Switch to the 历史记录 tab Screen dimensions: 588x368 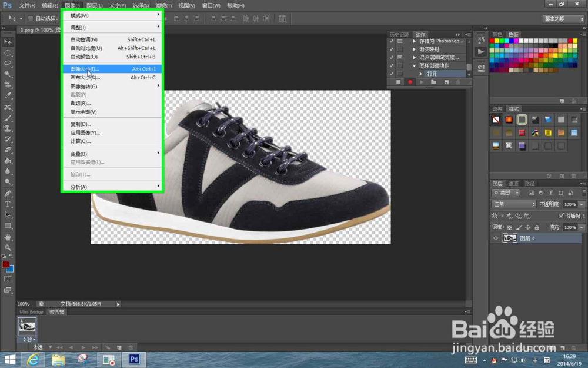pos(399,35)
